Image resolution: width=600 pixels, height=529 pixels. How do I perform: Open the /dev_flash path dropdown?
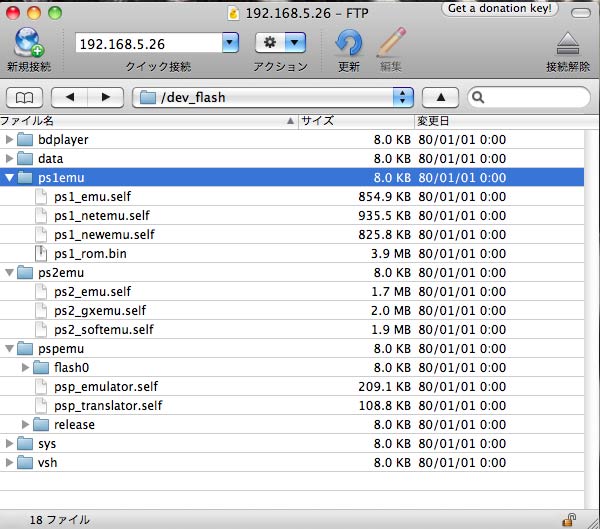(x=273, y=98)
